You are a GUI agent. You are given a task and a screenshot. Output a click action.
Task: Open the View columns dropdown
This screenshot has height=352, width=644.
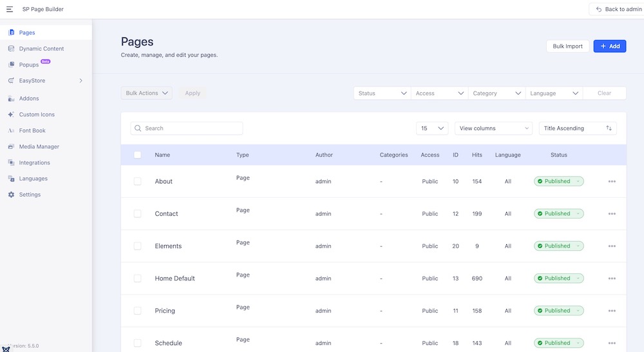coord(493,128)
